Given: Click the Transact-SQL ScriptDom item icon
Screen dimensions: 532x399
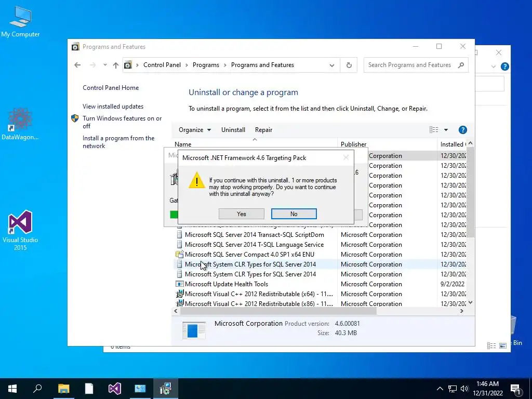Looking at the screenshot, I should pyautogui.click(x=179, y=234).
